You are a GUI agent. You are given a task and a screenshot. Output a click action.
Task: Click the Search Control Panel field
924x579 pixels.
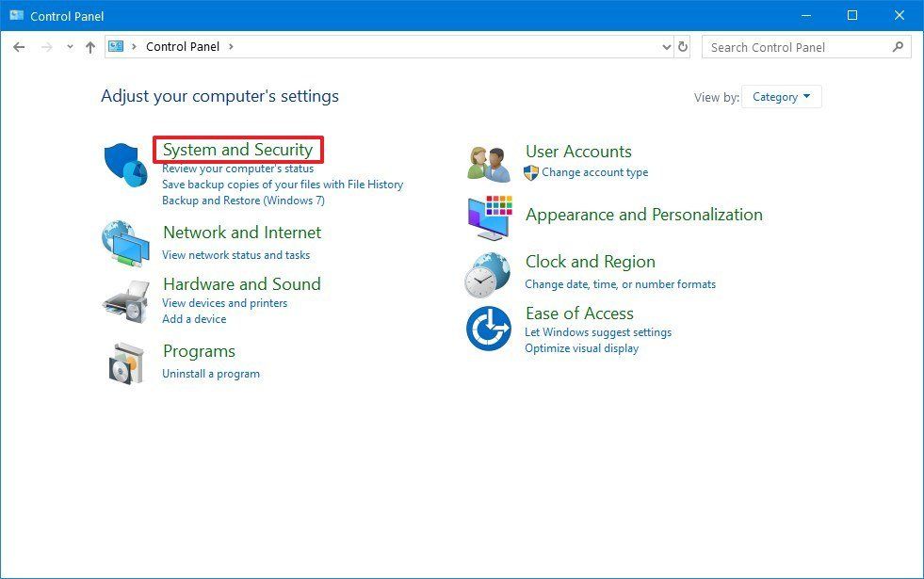(x=794, y=46)
